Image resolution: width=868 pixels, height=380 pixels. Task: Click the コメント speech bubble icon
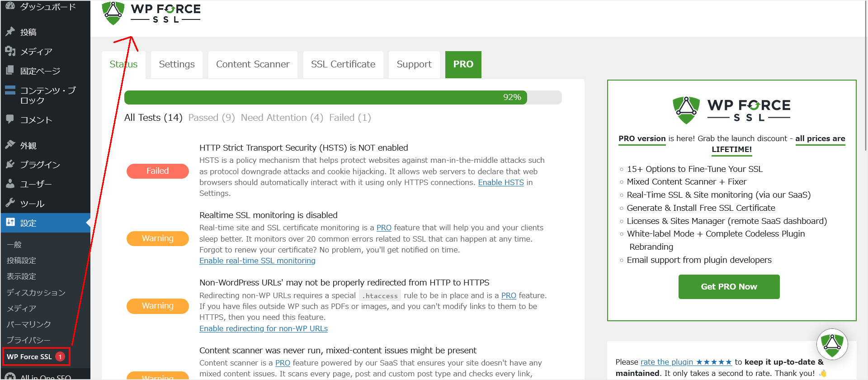pyautogui.click(x=10, y=119)
